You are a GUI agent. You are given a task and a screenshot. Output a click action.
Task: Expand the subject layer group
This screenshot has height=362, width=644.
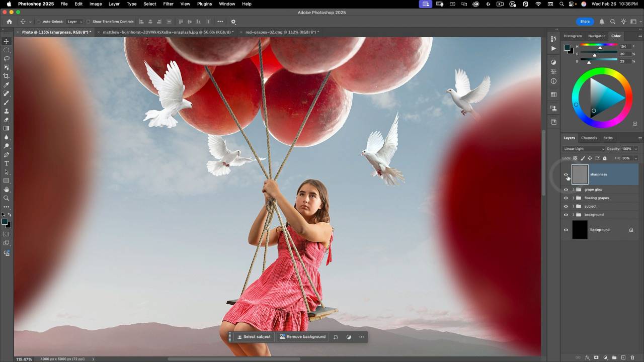coord(573,207)
